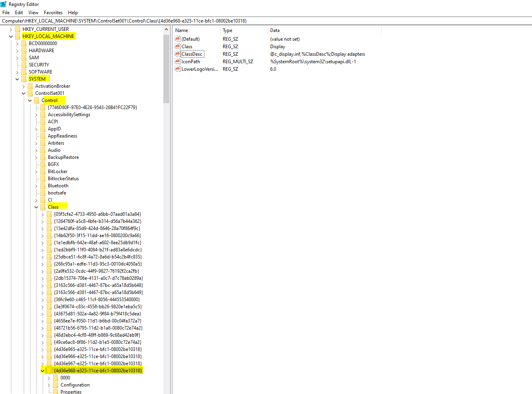The width and height of the screenshot is (532, 394).
Task: Open the Favorites menu
Action: pos(53,12)
